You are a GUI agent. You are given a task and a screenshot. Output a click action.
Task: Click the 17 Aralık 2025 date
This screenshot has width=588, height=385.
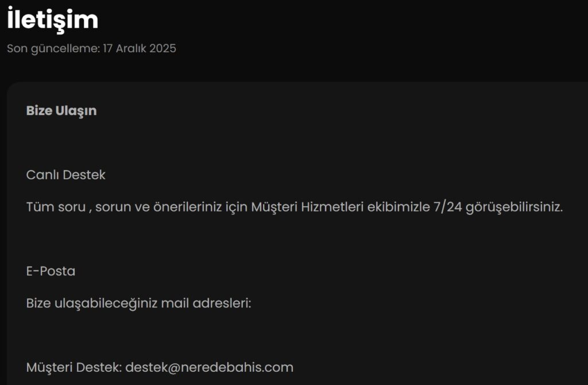tap(140, 48)
